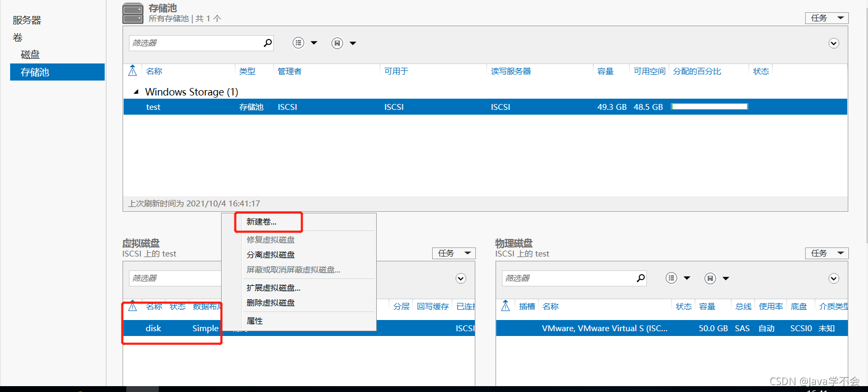
Task: Sort physical disks by 使用率 column
Action: [771, 306]
